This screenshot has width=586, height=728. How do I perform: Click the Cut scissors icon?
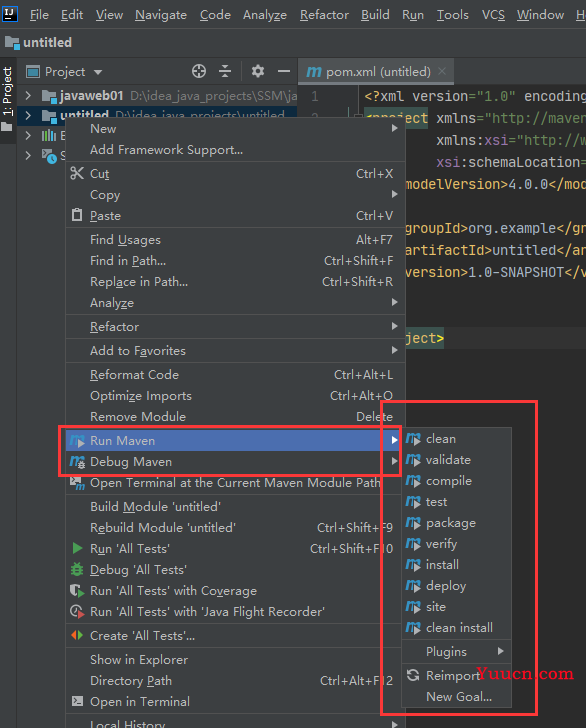[x=77, y=173]
